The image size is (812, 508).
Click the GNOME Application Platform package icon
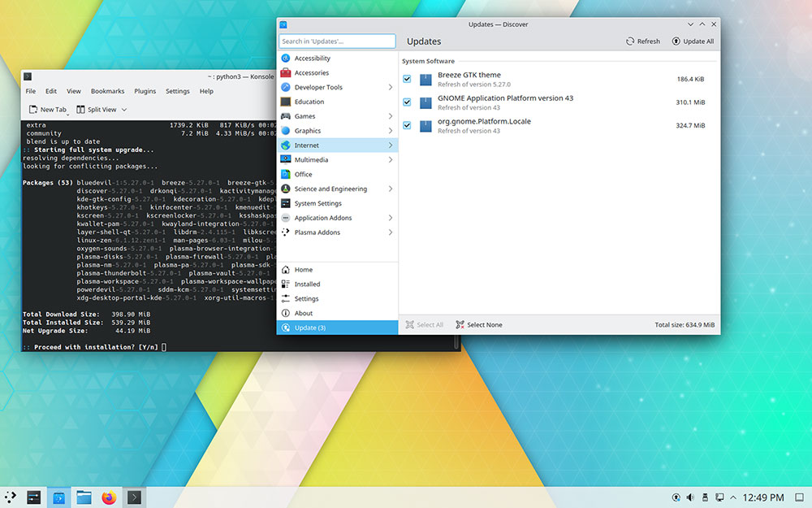tap(425, 102)
